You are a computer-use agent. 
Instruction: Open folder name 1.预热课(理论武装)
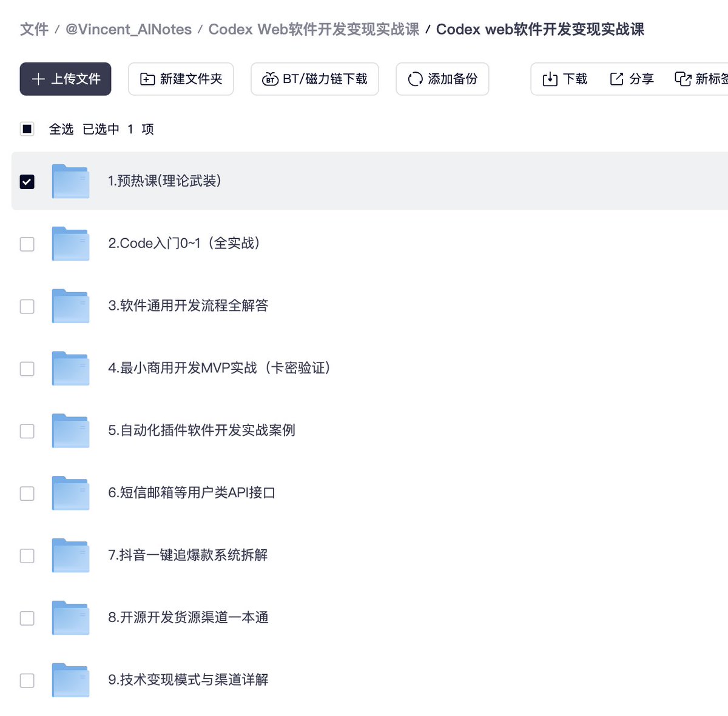(x=164, y=181)
